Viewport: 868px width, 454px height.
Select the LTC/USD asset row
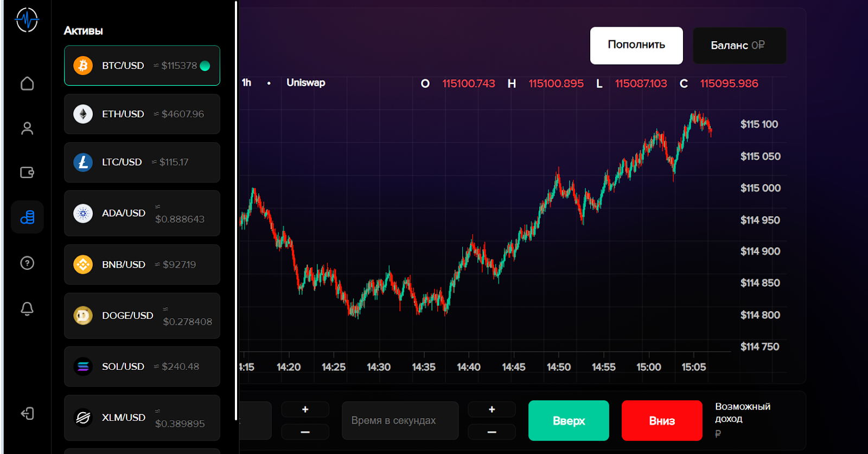(x=142, y=162)
